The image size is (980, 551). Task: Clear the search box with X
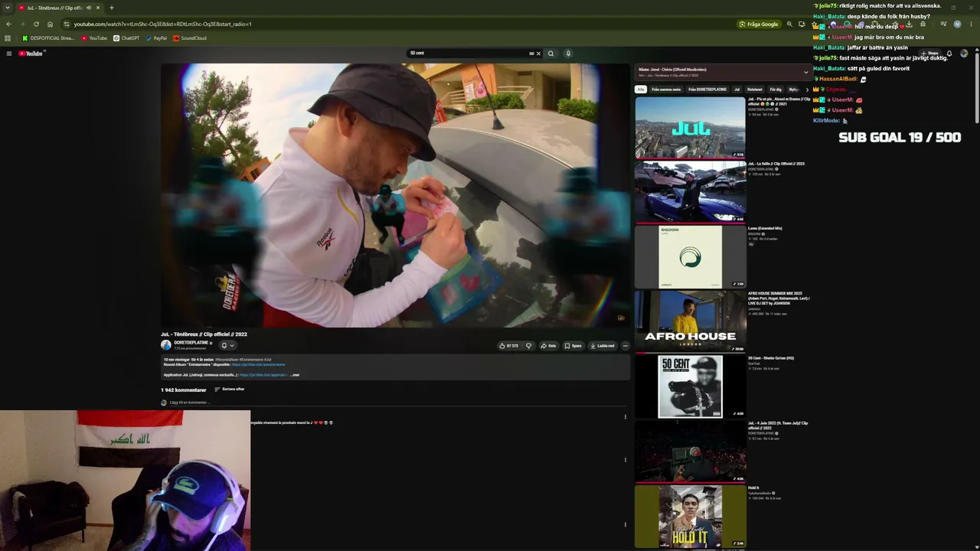538,54
